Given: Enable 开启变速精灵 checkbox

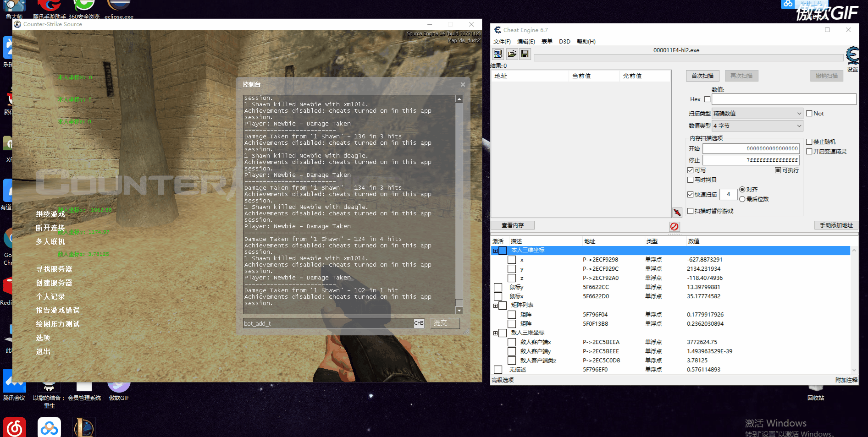Looking at the screenshot, I should (809, 152).
